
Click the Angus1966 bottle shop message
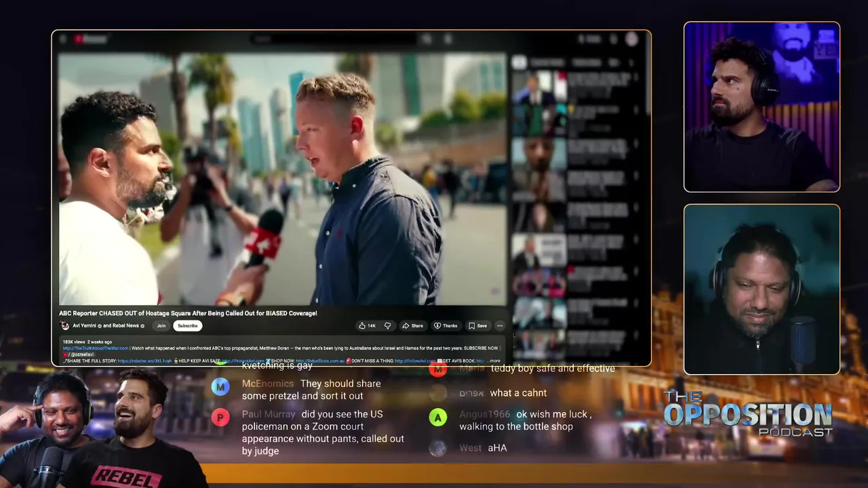pyautogui.click(x=526, y=420)
